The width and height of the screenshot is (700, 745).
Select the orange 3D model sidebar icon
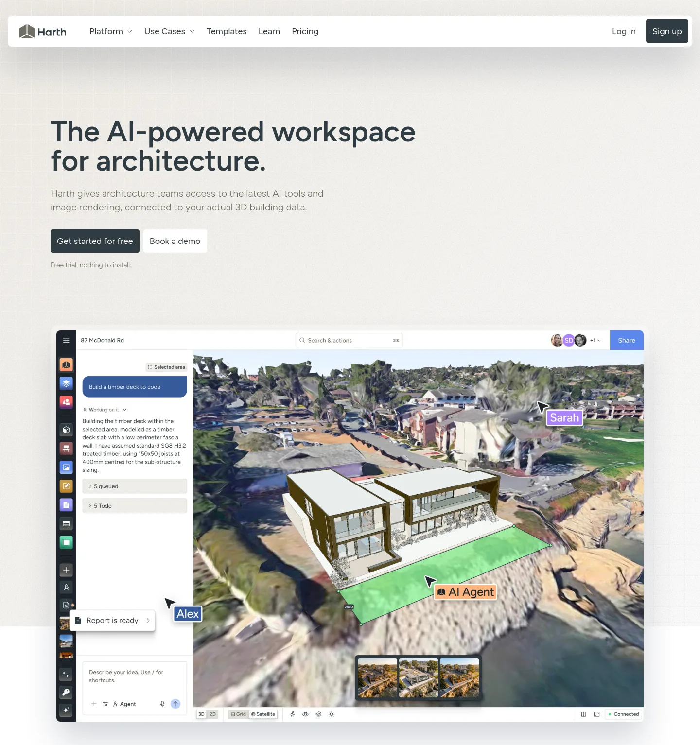pos(66,364)
